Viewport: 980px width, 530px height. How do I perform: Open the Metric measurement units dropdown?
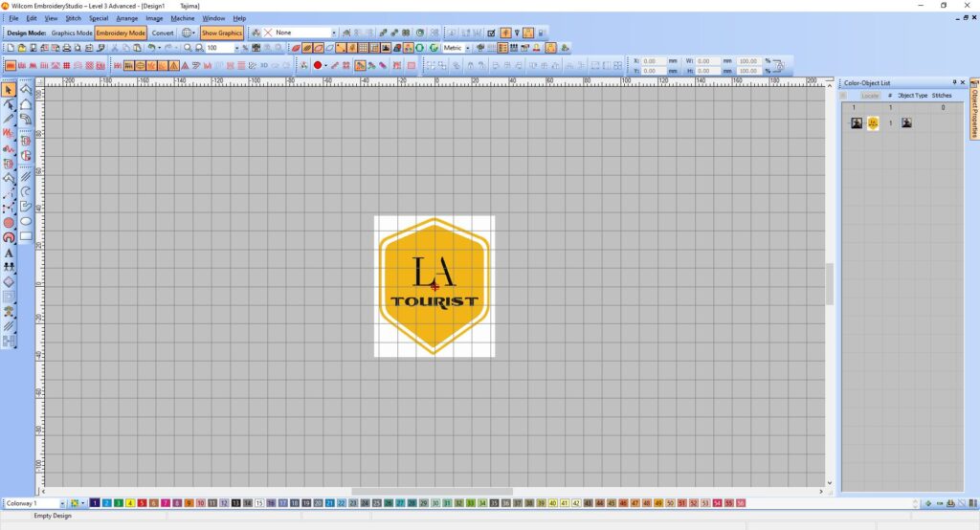coord(467,48)
